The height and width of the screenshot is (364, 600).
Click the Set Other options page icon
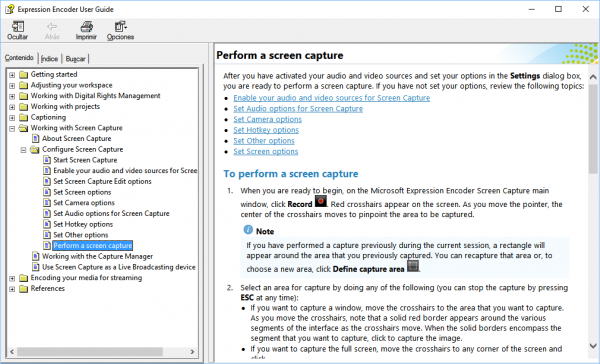(47, 235)
